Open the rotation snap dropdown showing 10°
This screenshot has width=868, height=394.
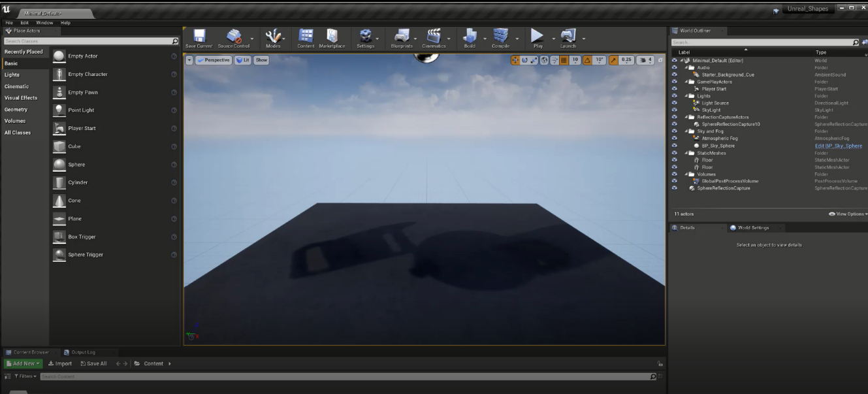[600, 60]
